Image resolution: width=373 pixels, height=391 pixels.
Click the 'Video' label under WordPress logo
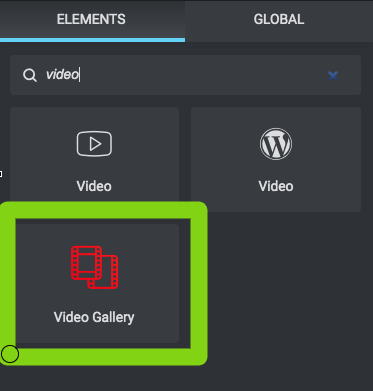pyautogui.click(x=276, y=186)
